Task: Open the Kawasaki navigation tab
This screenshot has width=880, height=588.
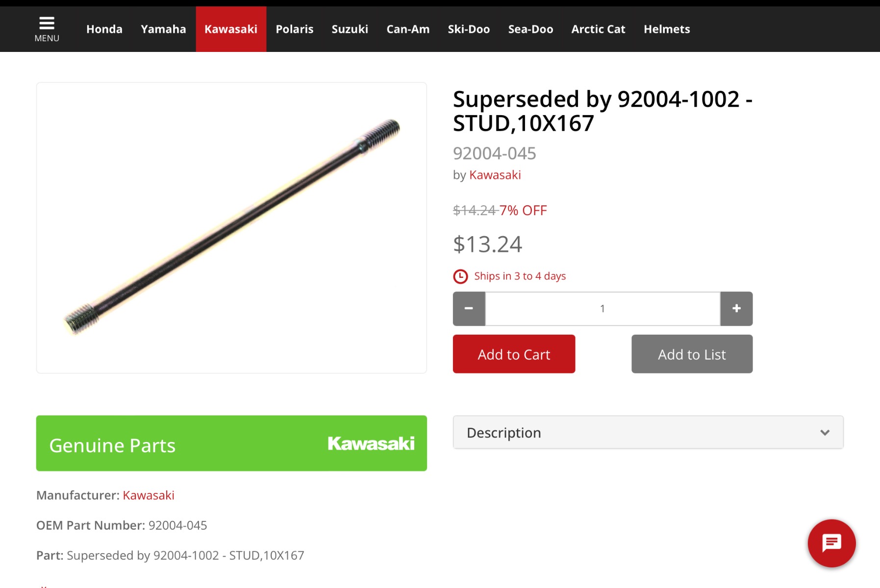Action: point(231,29)
